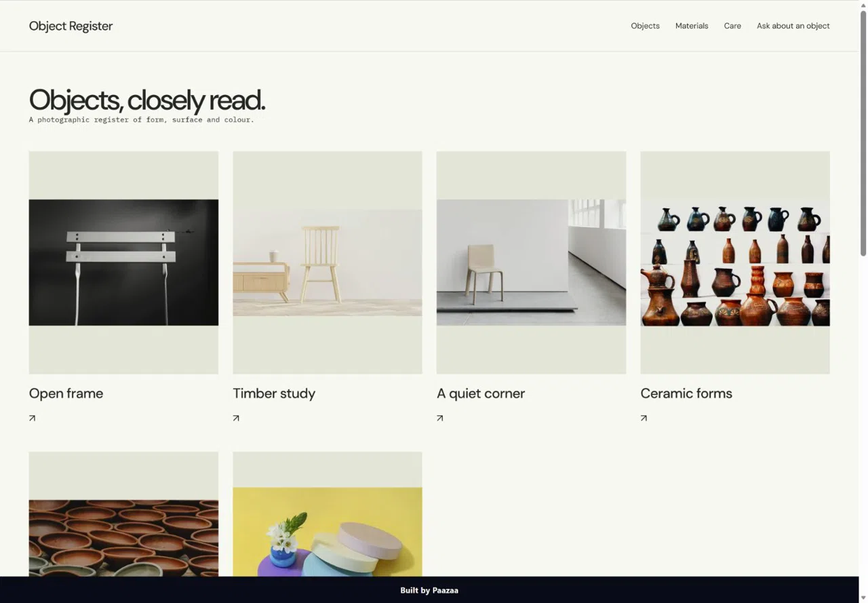This screenshot has width=868, height=603.
Task: Click the A quiet corner title
Action: (x=481, y=393)
